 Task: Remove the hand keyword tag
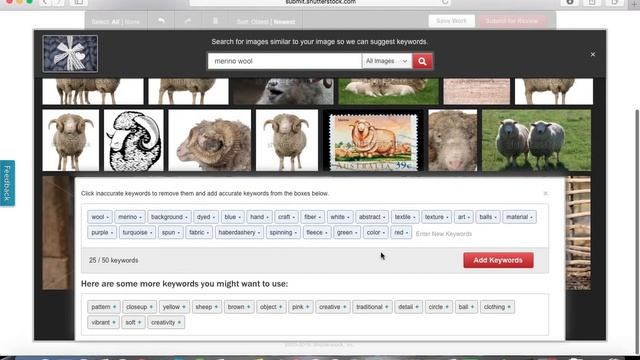[x=259, y=217]
